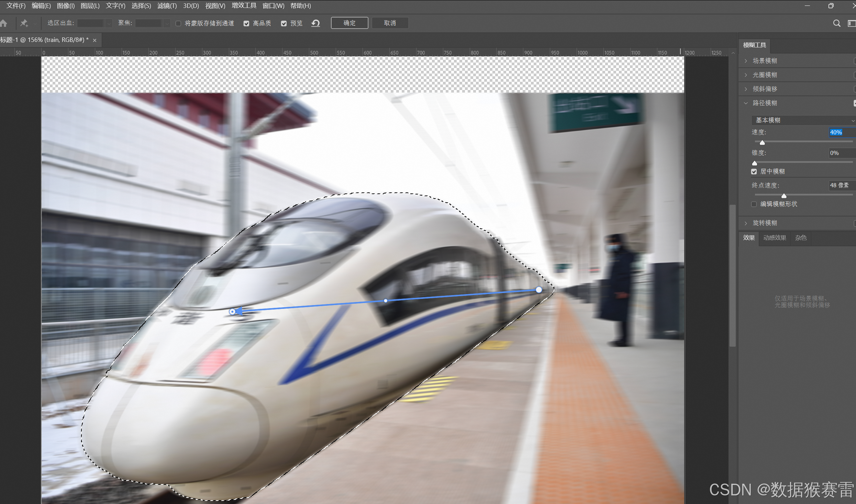The image size is (856, 504).
Task: Toggle the 居中模糊 checkbox
Action: [x=754, y=171]
